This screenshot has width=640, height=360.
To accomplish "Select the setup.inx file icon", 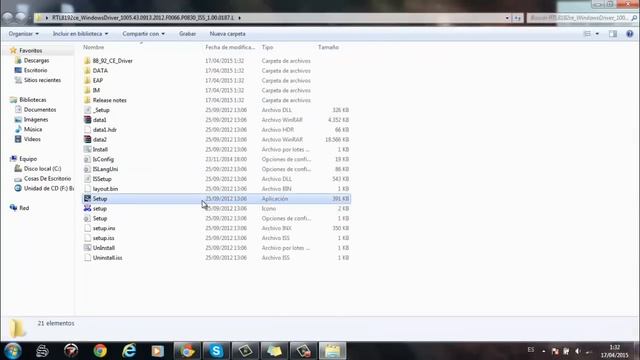I will point(87,228).
